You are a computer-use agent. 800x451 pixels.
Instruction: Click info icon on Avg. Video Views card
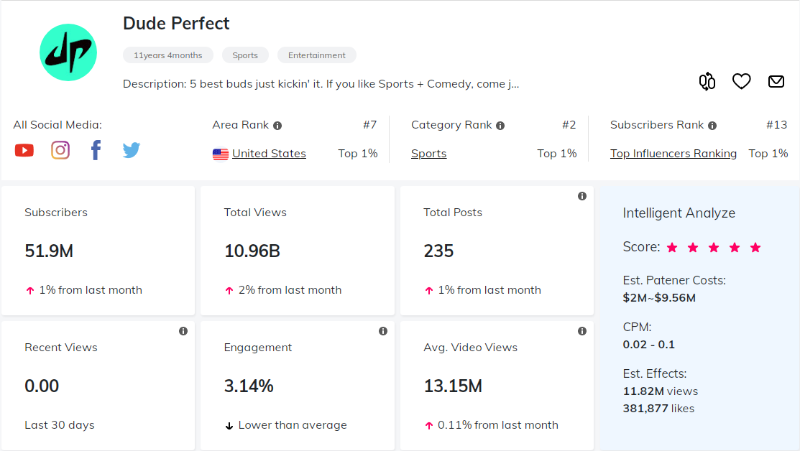click(x=582, y=331)
